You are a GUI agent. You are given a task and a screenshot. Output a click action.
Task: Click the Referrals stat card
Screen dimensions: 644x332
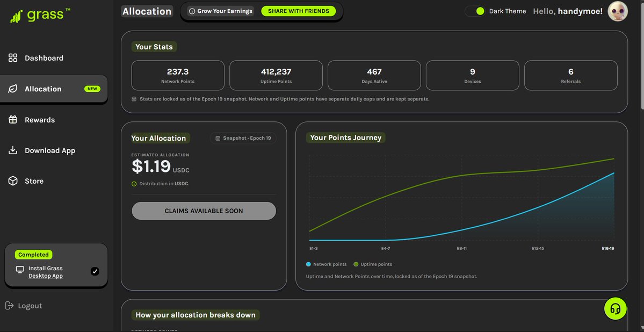[571, 75]
